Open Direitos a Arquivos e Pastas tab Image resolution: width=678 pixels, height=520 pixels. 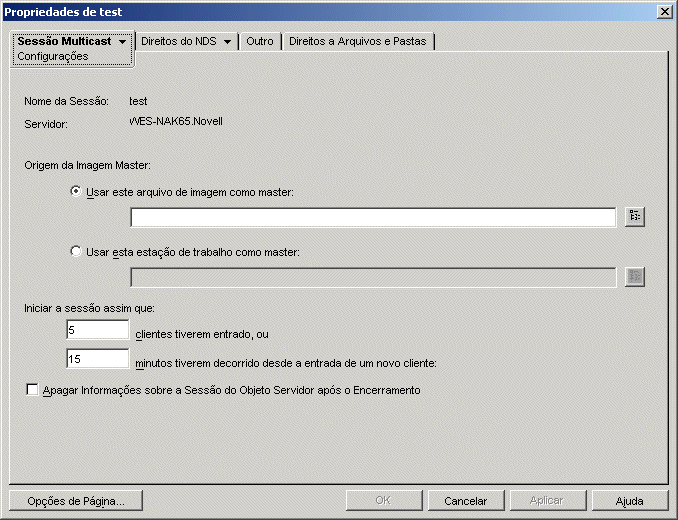358,41
